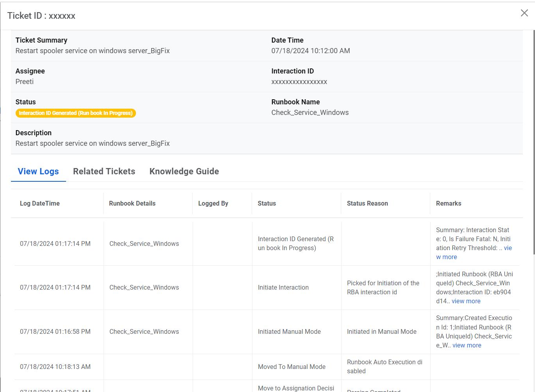535x392 pixels.
Task: Open the Knowledge Guide tab
Action: pyautogui.click(x=184, y=172)
